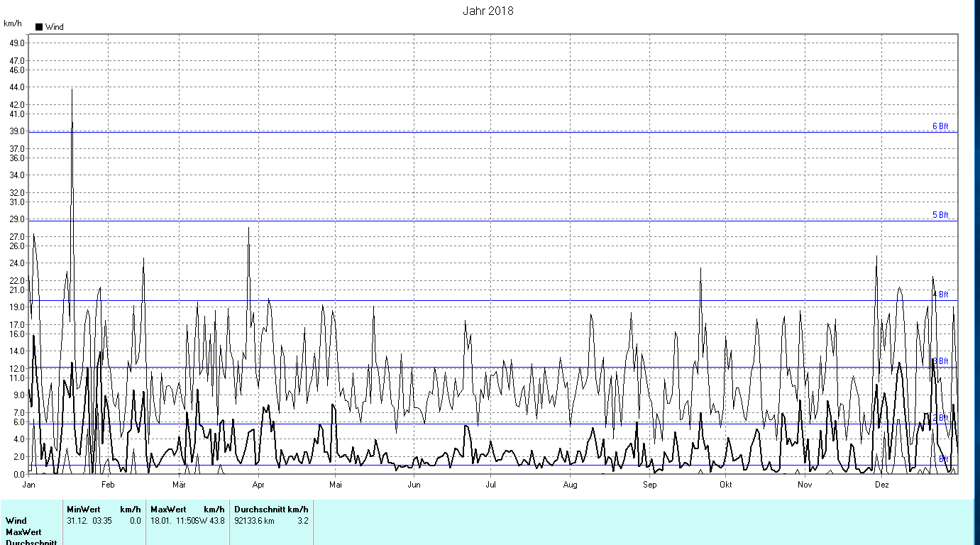
Task: Click the 4 Bft threshold label
Action: pyautogui.click(x=940, y=294)
